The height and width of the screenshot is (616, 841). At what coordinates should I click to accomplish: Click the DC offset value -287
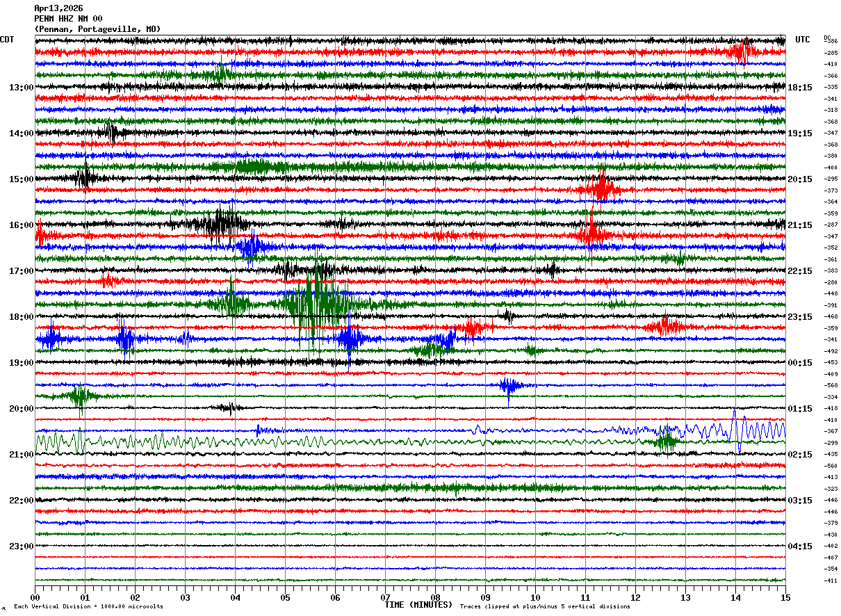[x=831, y=225]
